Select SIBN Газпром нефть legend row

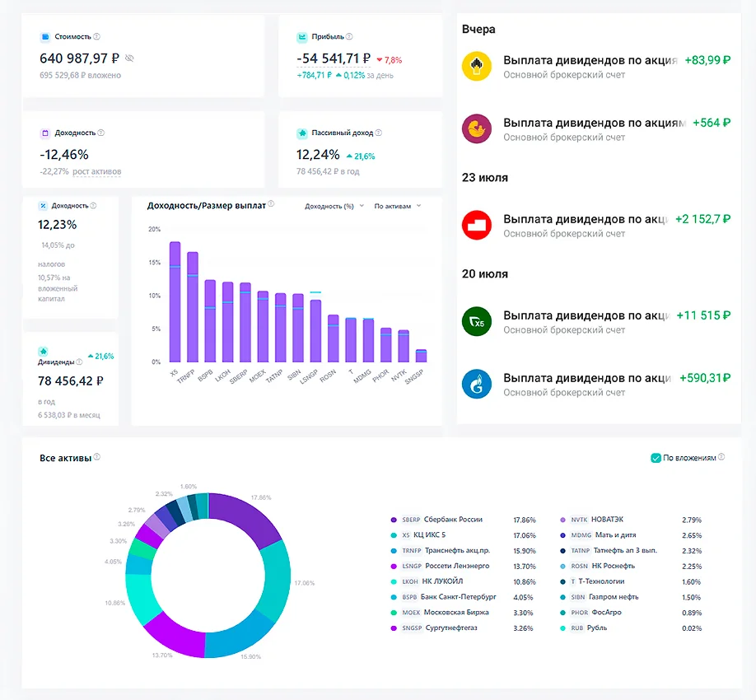(631, 597)
